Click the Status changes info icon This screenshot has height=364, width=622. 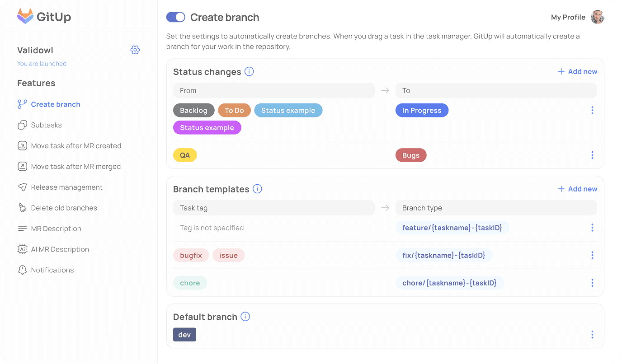click(249, 71)
